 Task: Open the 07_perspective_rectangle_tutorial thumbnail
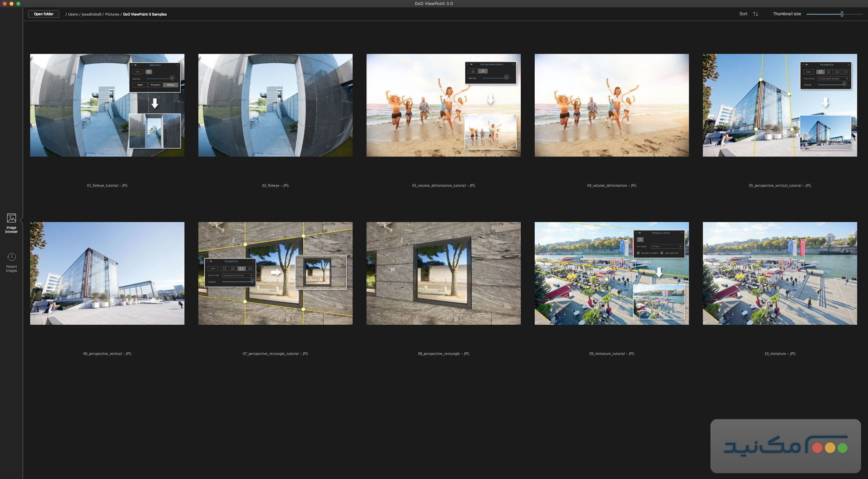tap(275, 273)
